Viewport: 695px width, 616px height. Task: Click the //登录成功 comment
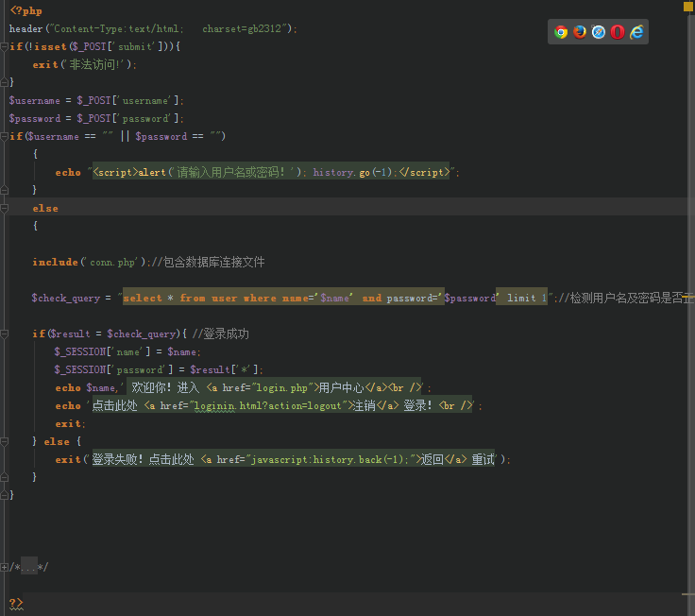pos(221,334)
